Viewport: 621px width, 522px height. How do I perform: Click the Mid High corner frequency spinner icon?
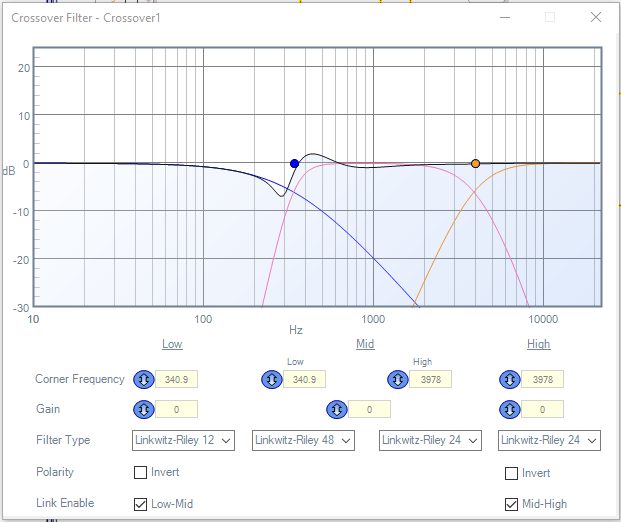pos(398,380)
